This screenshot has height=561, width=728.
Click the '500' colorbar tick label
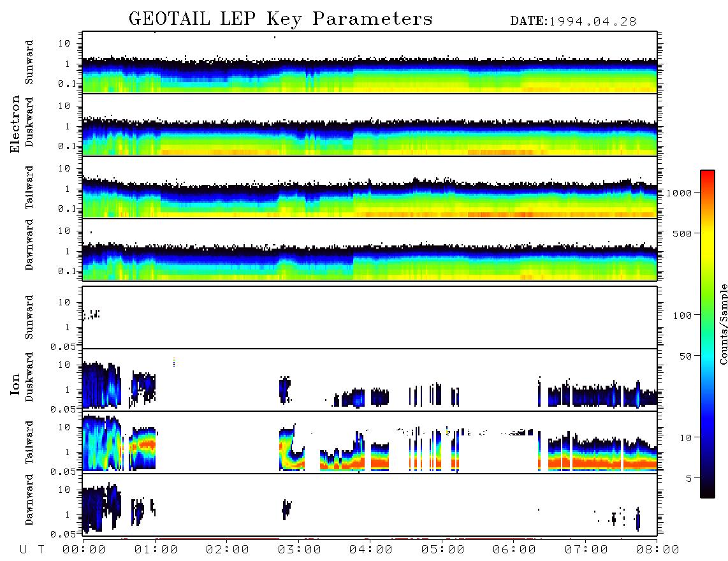coord(683,233)
